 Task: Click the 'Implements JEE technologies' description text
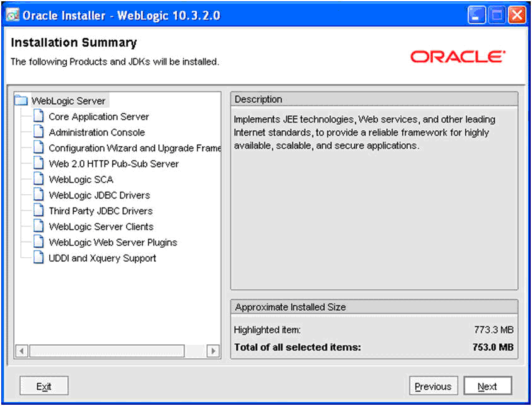[x=364, y=132]
